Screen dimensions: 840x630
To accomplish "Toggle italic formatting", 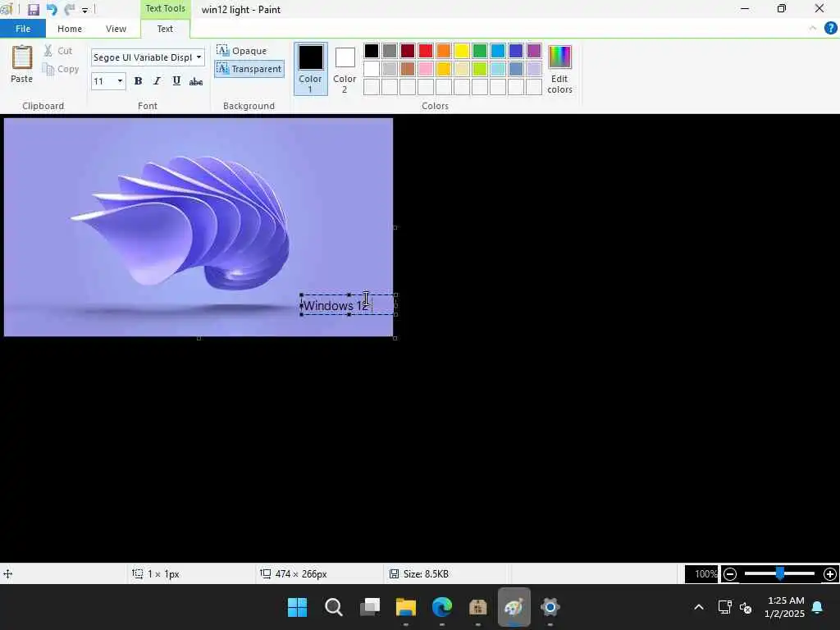I will coord(157,81).
